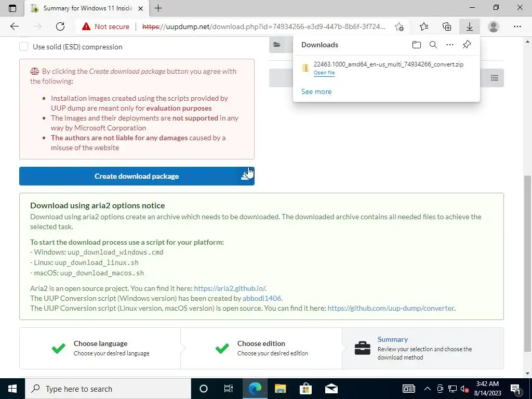Open the aria2.github.io link

(x=230, y=288)
